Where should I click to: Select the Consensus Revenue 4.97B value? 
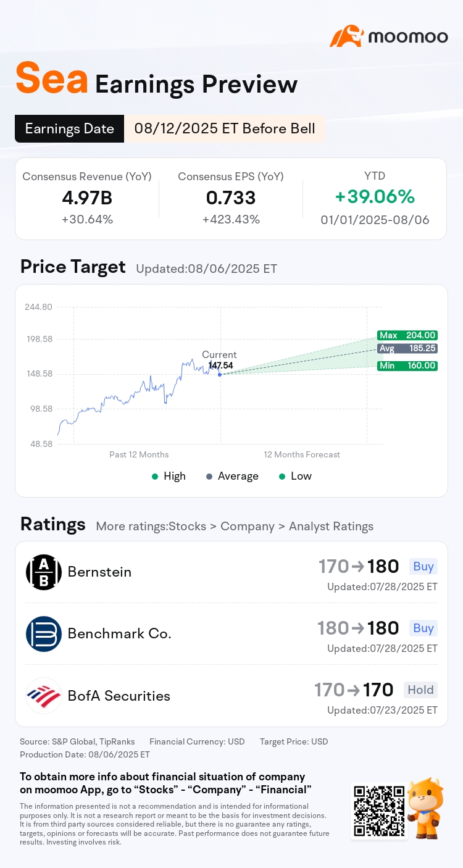point(87,198)
